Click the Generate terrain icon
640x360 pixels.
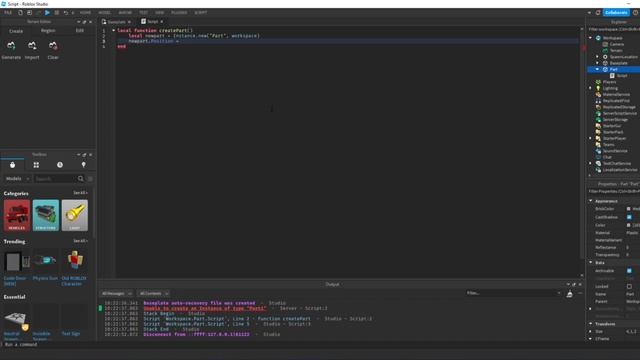[x=11, y=46]
